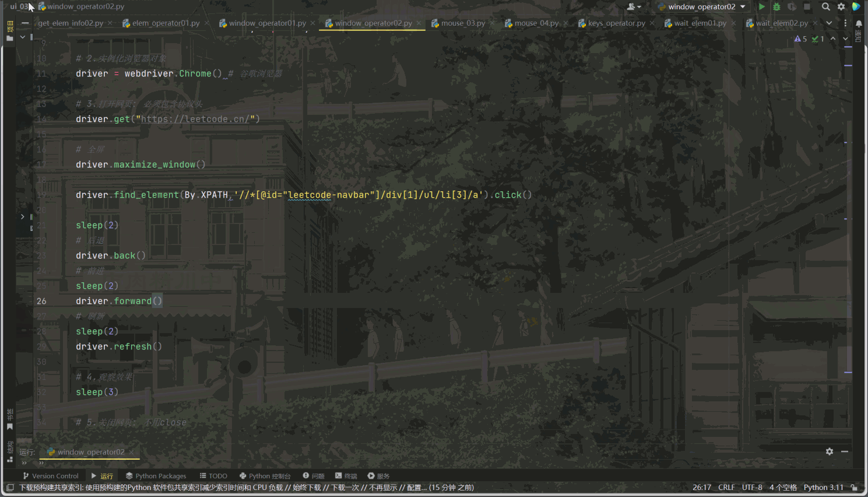The height and width of the screenshot is (497, 868).
Task: Open the 问题 (Problems) tool window
Action: click(314, 476)
